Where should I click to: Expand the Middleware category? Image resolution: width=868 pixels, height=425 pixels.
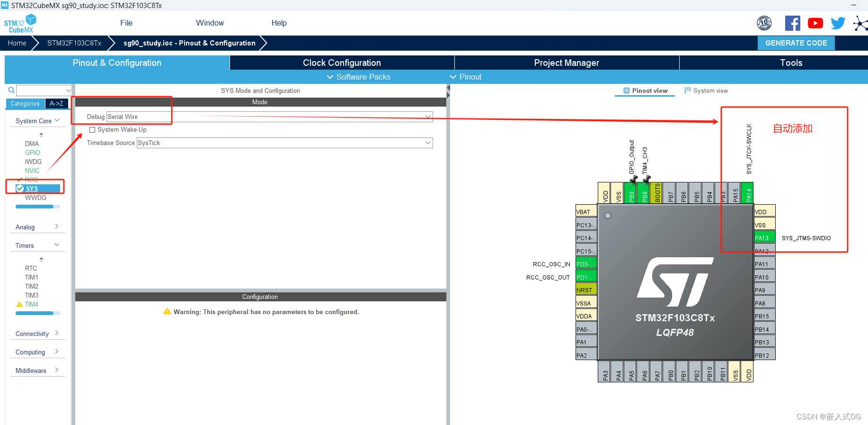[x=37, y=371]
